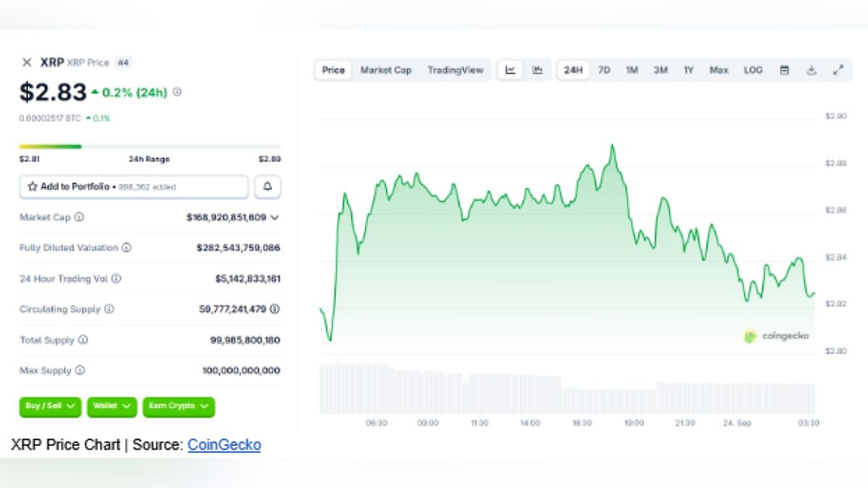This screenshot has height=488, width=868.
Task: Select the 7D time range
Action: click(x=604, y=70)
